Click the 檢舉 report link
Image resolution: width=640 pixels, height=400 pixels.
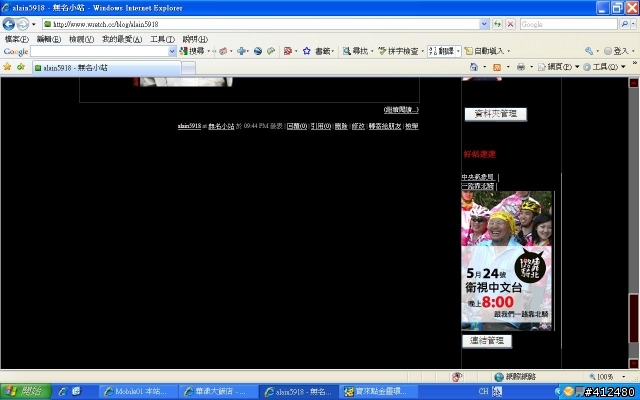click(x=411, y=127)
